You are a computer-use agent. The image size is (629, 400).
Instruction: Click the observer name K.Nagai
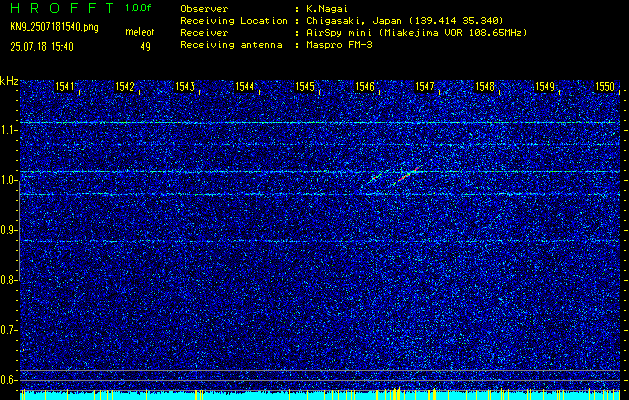(x=325, y=9)
